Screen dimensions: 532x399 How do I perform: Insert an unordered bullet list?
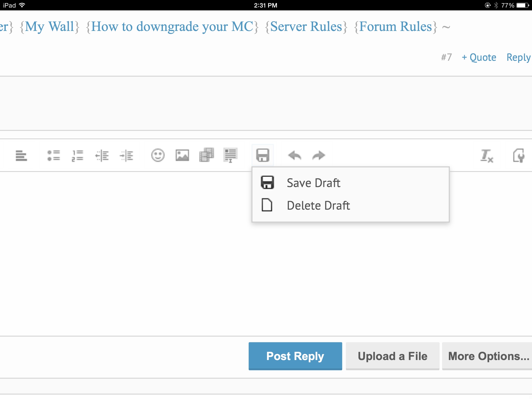[54, 156]
